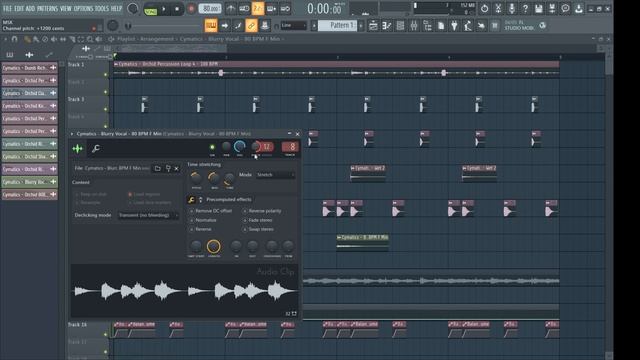Click the power icon in top toolbar
Screen dimensions: 640x360
pyautogui.click(x=484, y=9)
